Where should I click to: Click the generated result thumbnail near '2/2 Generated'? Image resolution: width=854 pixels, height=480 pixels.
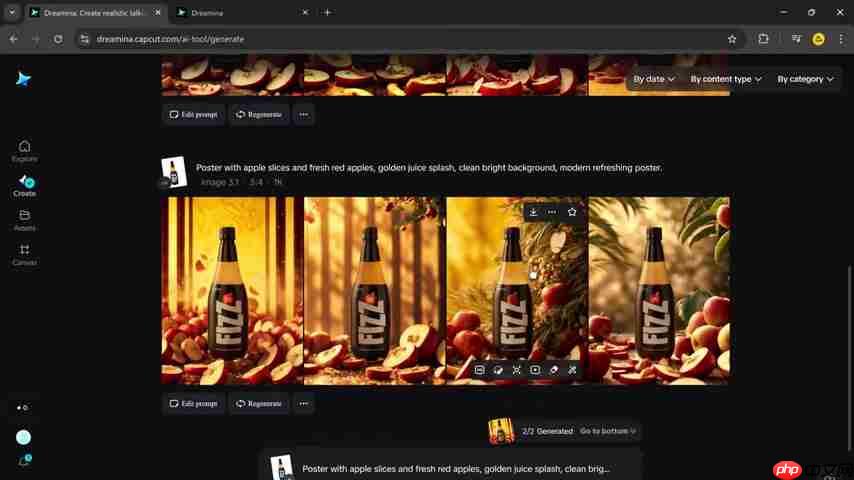click(501, 431)
